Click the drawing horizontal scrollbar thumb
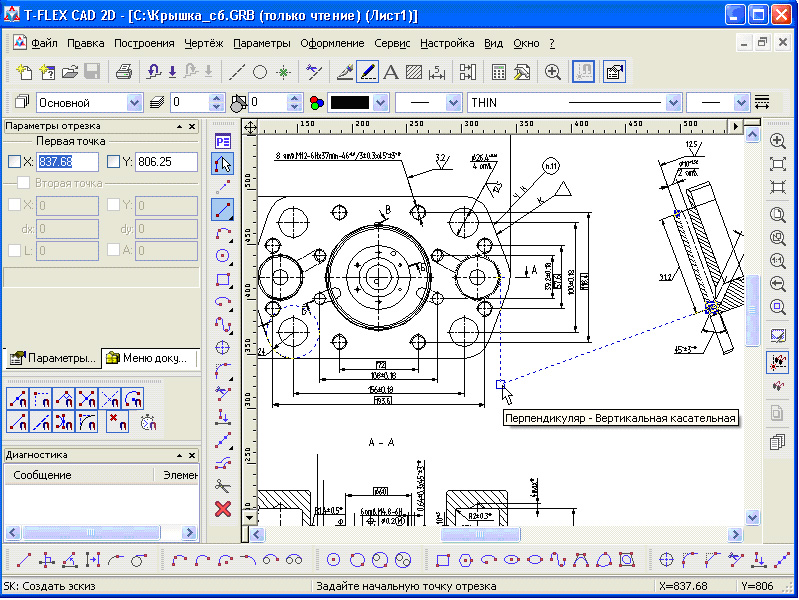The width and height of the screenshot is (799, 600). (x=480, y=534)
